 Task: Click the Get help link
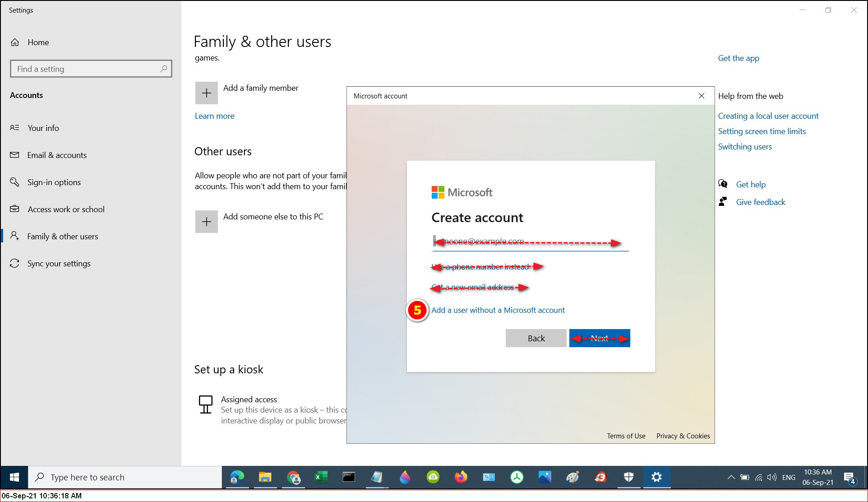pyautogui.click(x=751, y=185)
